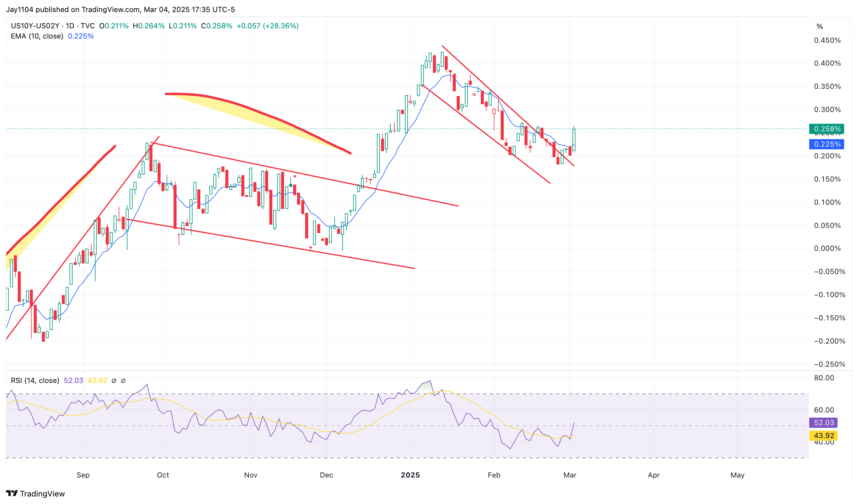Click the 0.000% price axis label

[x=827, y=248]
